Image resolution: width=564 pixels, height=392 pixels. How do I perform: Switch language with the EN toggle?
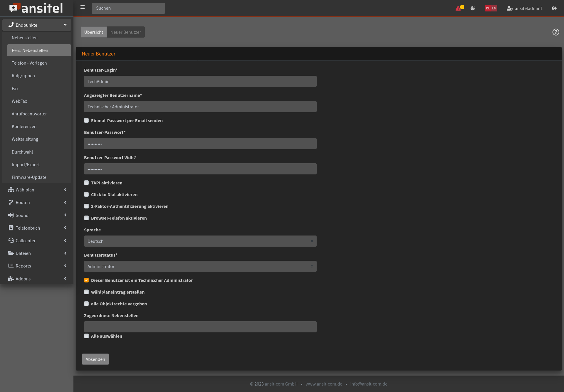pyautogui.click(x=494, y=8)
